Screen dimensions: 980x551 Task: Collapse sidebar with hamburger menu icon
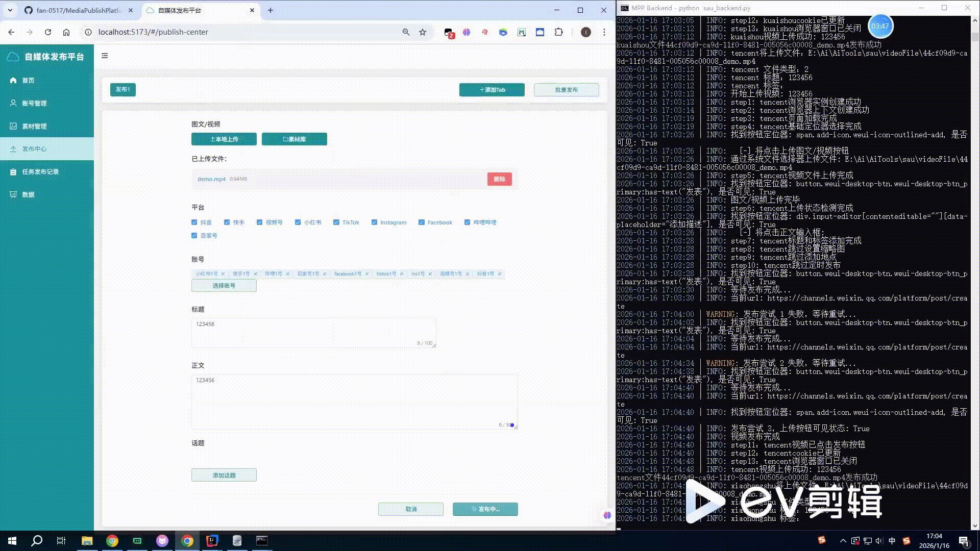click(x=105, y=56)
